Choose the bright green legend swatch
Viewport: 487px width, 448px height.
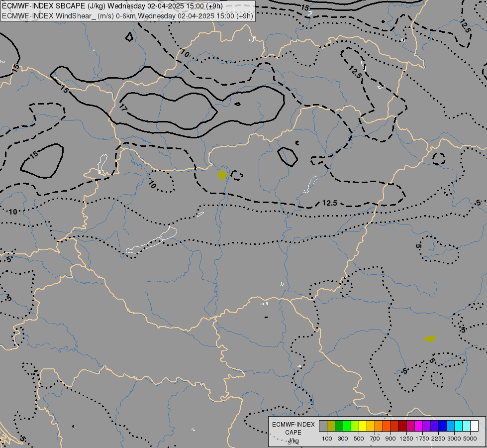(x=347, y=426)
